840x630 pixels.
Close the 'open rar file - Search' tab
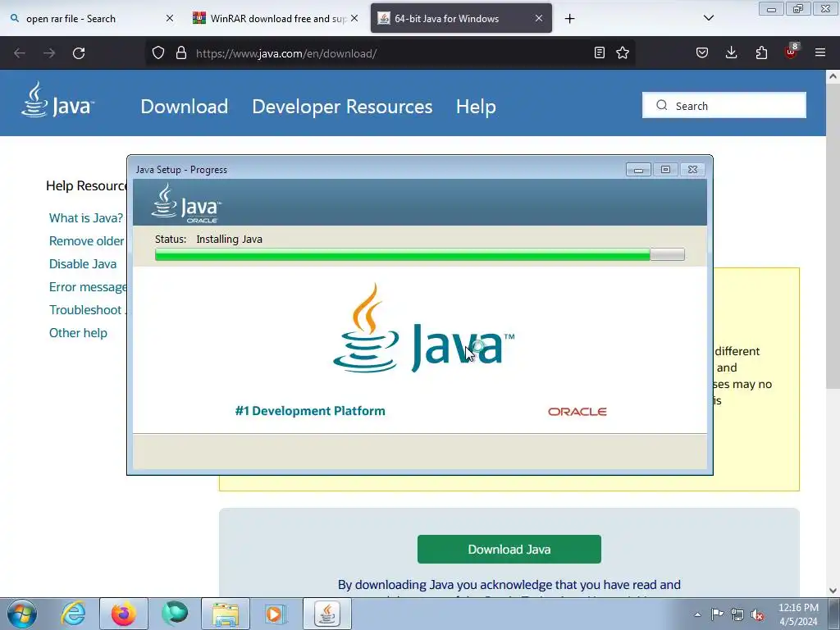(x=170, y=18)
